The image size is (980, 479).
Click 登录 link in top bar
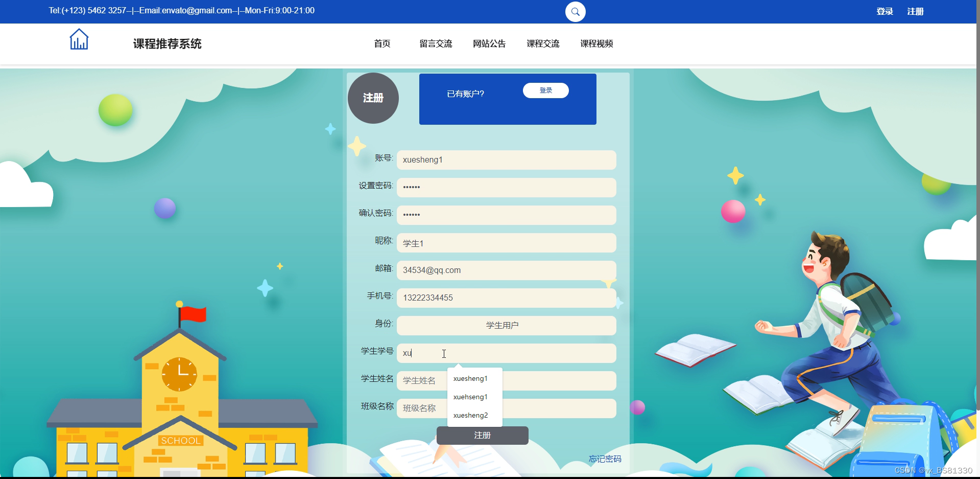click(x=885, y=11)
